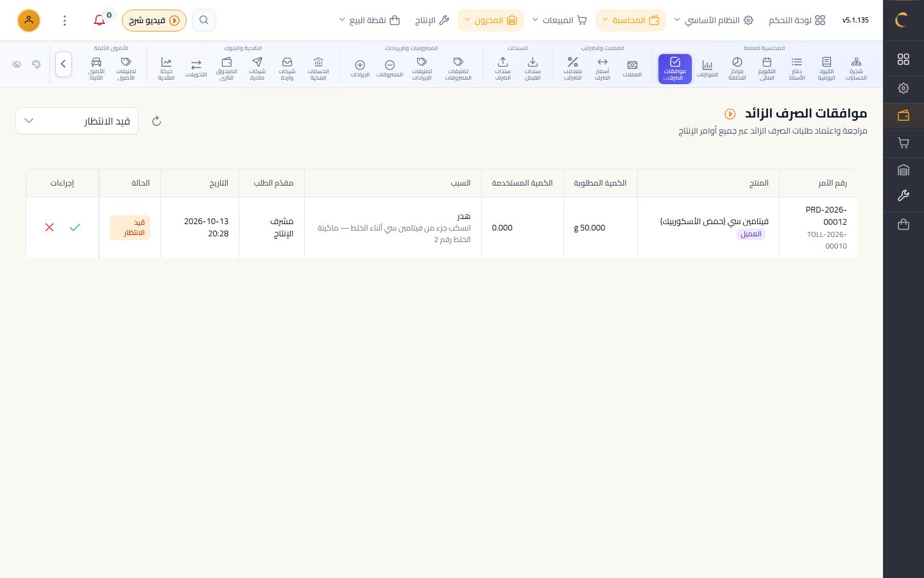This screenshot has height=578, width=924.
Task: Open الأصول الثابتة fixed assets
Action: click(96, 69)
